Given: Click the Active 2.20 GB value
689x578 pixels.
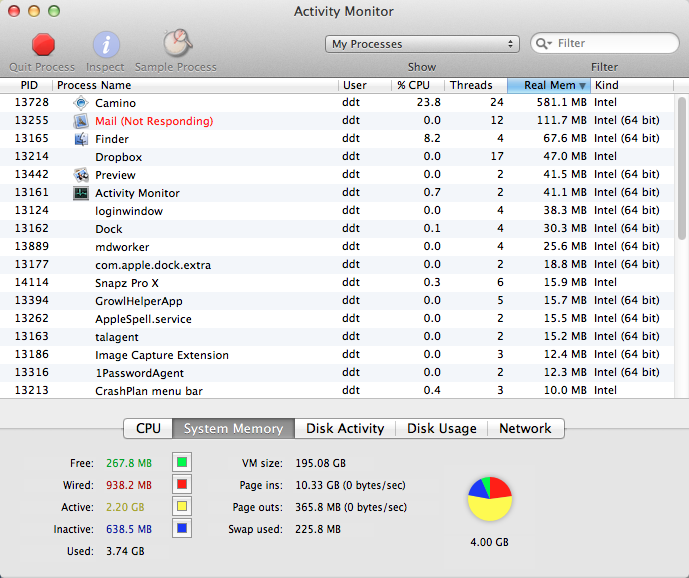Looking at the screenshot, I should [125, 507].
